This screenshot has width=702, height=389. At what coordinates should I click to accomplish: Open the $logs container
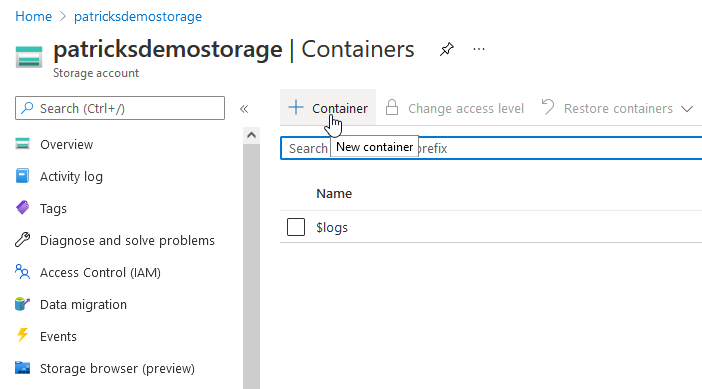pyautogui.click(x=332, y=227)
